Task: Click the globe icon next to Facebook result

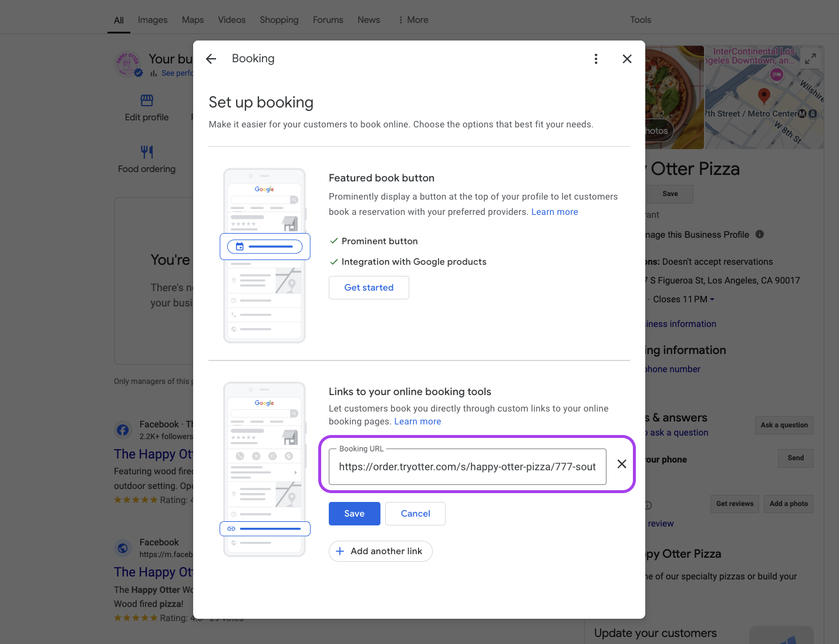Action: pyautogui.click(x=123, y=548)
